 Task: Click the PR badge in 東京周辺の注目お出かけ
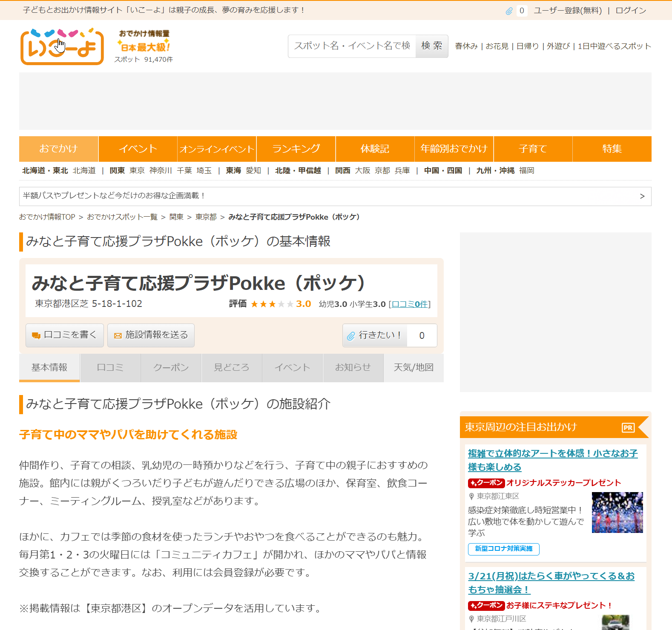(628, 428)
